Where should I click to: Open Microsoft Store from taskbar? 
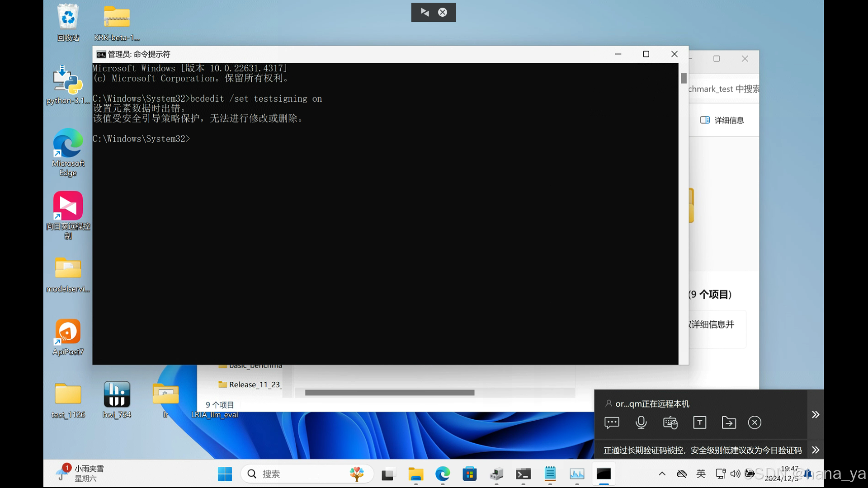click(x=469, y=474)
